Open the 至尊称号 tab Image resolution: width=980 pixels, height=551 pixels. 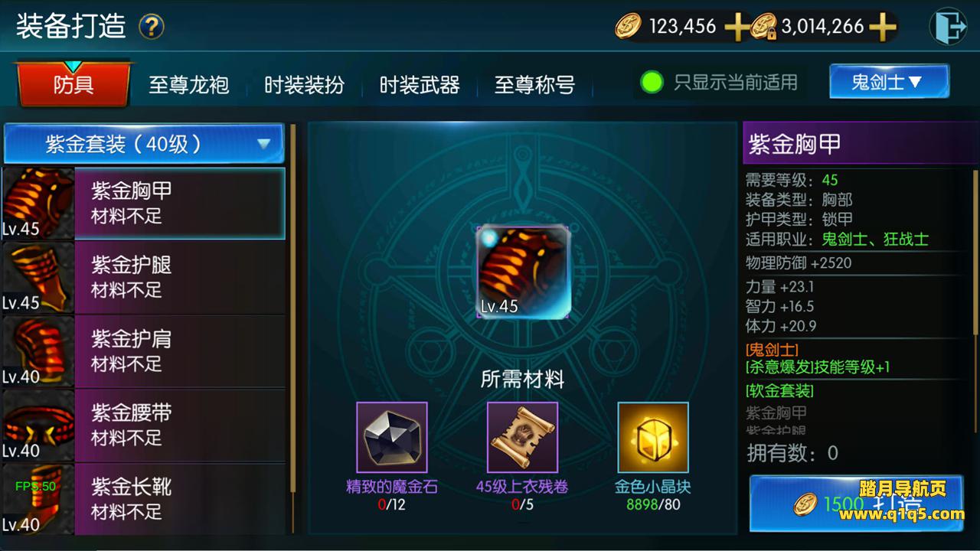pyautogui.click(x=534, y=84)
